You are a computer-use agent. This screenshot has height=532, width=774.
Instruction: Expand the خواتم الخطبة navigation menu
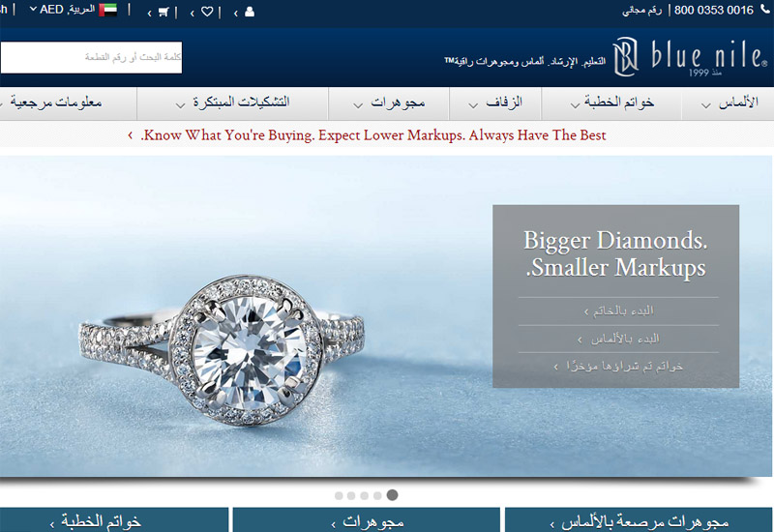(x=611, y=103)
